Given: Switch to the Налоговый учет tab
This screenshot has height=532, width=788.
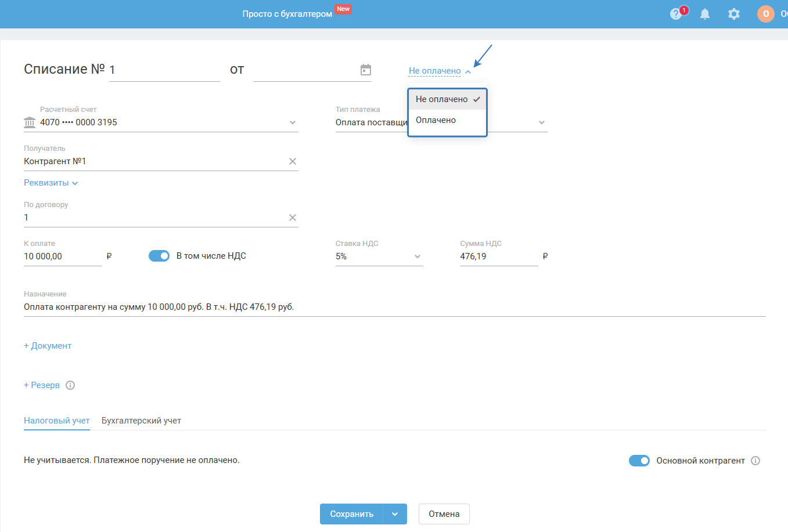Looking at the screenshot, I should pyautogui.click(x=57, y=421).
